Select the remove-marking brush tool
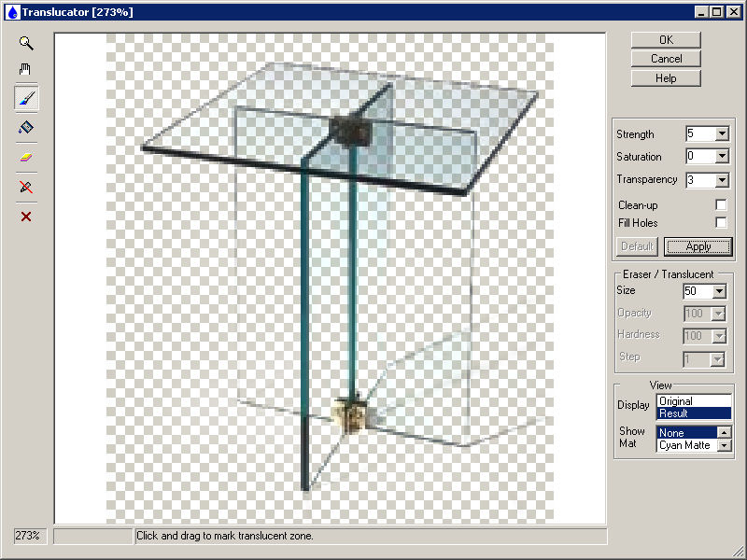 point(26,187)
